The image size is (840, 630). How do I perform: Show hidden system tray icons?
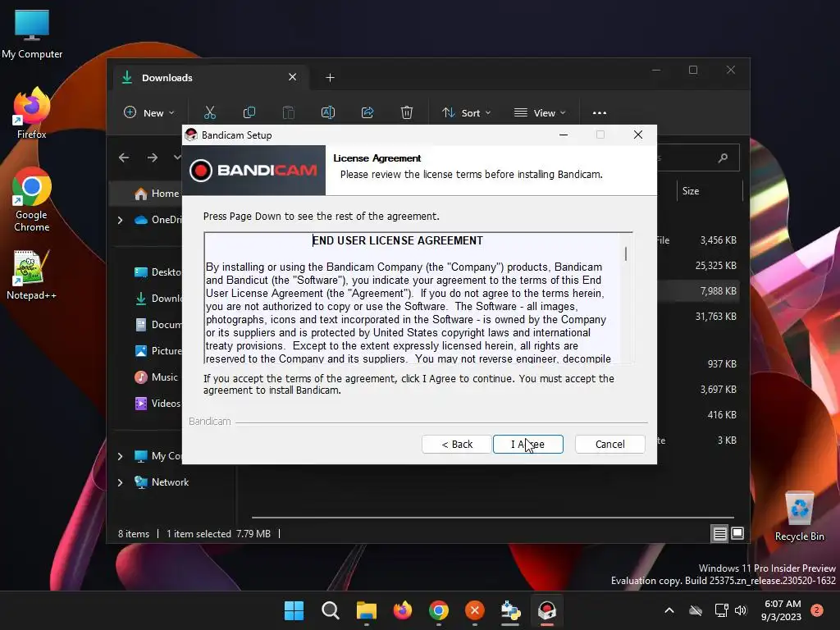(x=669, y=610)
